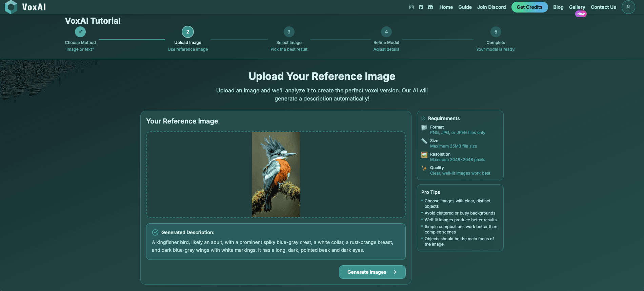Viewport: 644px width, 291px height.
Task: Click the 'Pro Tips' heading
Action: 430,192
